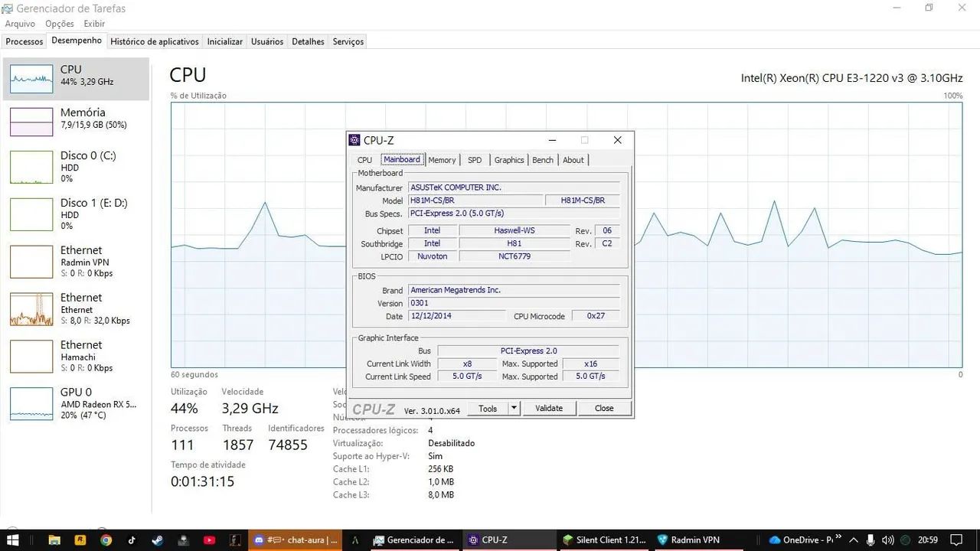The height and width of the screenshot is (551, 980).
Task: Show hidden tray icons chevron
Action: 854,540
